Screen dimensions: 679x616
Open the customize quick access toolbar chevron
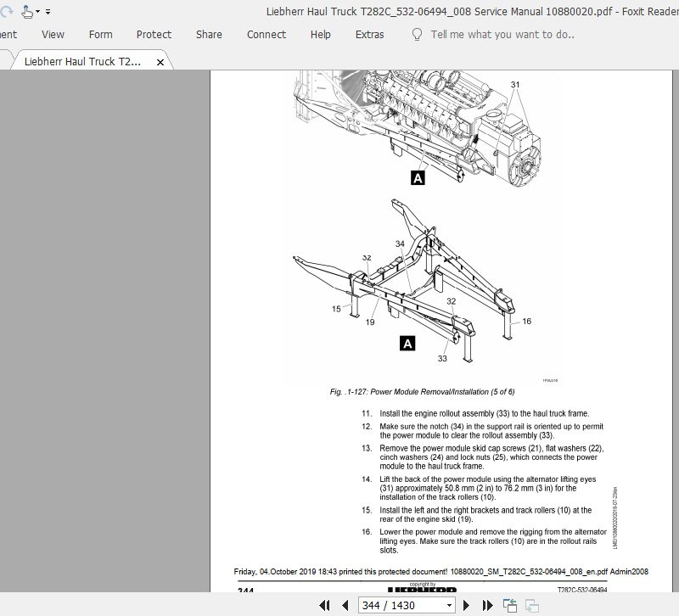pos(48,11)
